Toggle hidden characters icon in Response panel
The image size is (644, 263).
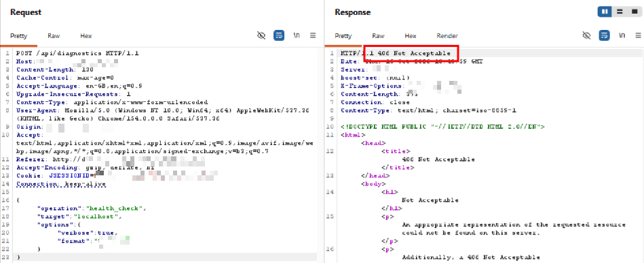click(586, 35)
